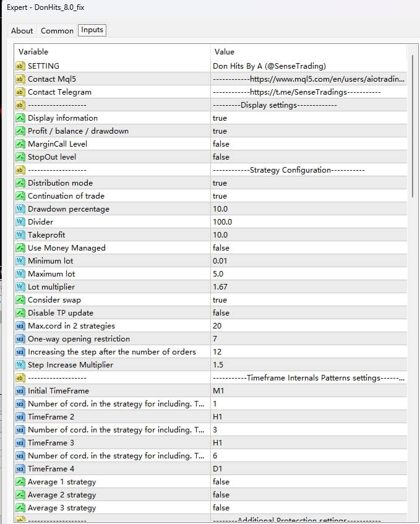Toggle Use Money Managed value
Screen dimensions: 420x524
click(x=220, y=248)
